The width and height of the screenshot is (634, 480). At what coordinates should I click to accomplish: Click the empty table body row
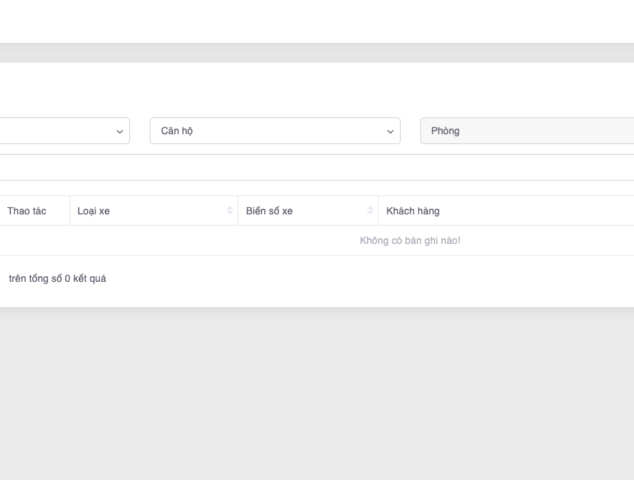coord(200,241)
